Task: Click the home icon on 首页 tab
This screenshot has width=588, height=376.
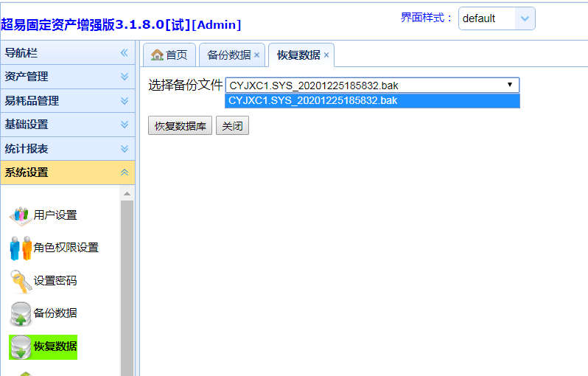Action: pos(156,55)
